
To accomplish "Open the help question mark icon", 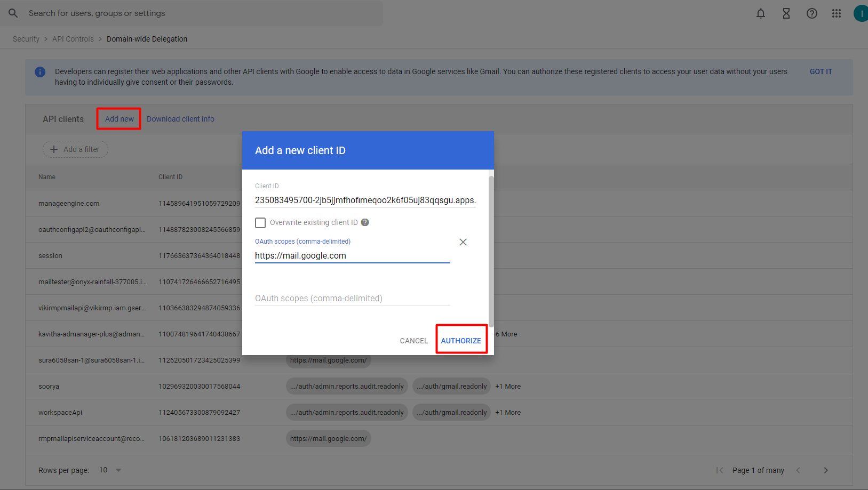I will 811,13.
